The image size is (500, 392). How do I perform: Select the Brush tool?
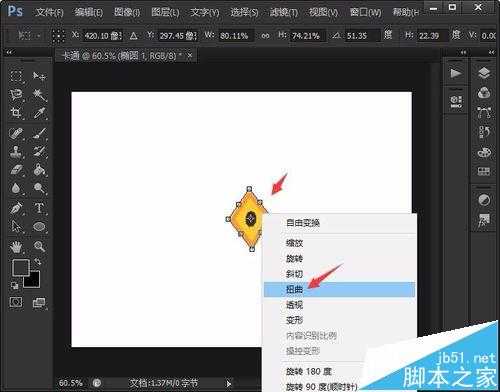(x=39, y=133)
